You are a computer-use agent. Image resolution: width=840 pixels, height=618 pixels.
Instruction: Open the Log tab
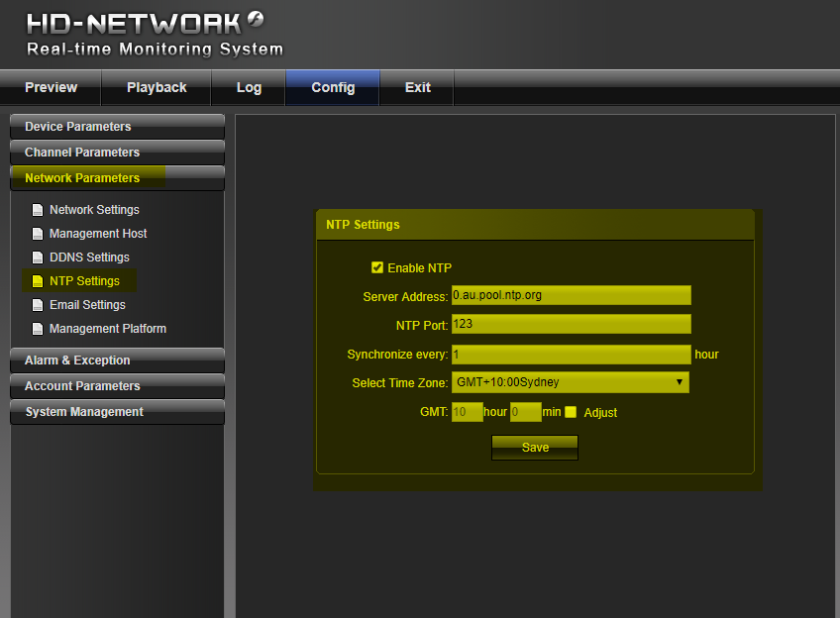point(249,87)
